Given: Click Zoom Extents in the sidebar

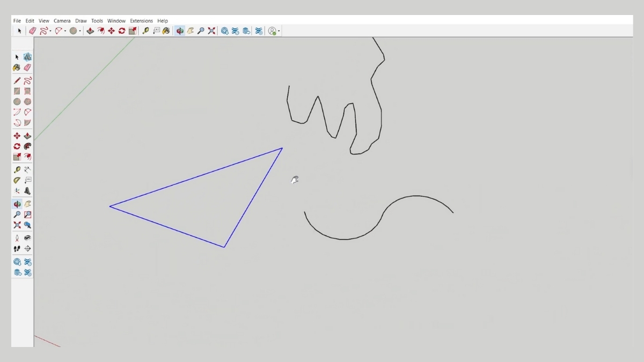Looking at the screenshot, I should 17,225.
